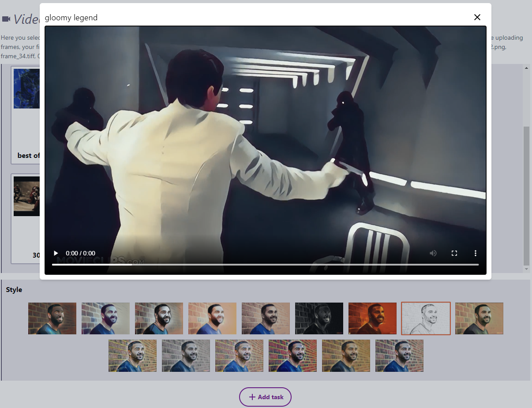Choose the third style thumbnail in bottom row

[x=239, y=356]
